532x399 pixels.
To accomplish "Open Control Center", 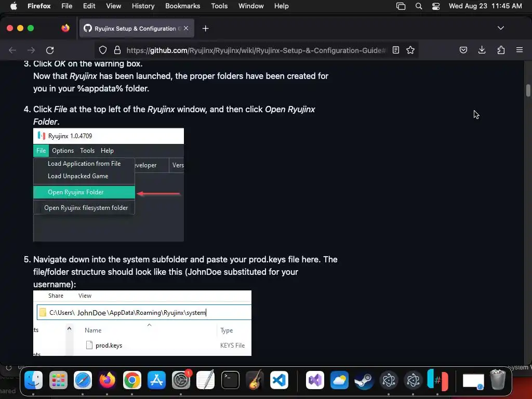I will click(x=436, y=6).
